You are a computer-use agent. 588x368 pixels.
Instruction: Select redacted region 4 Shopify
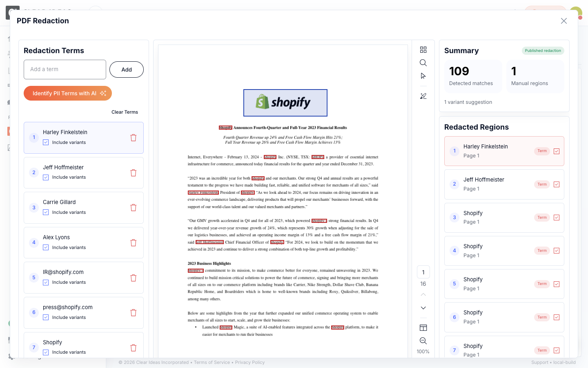point(504,251)
